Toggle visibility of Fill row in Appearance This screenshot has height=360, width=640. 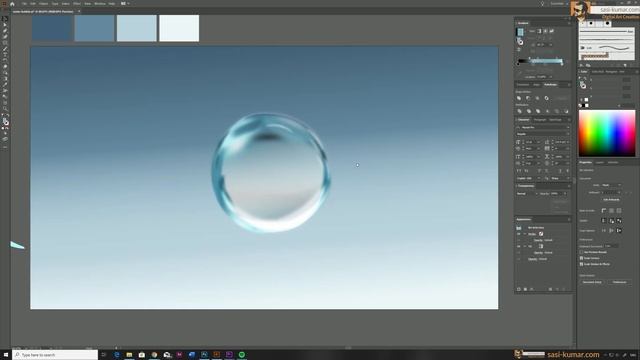(519, 246)
